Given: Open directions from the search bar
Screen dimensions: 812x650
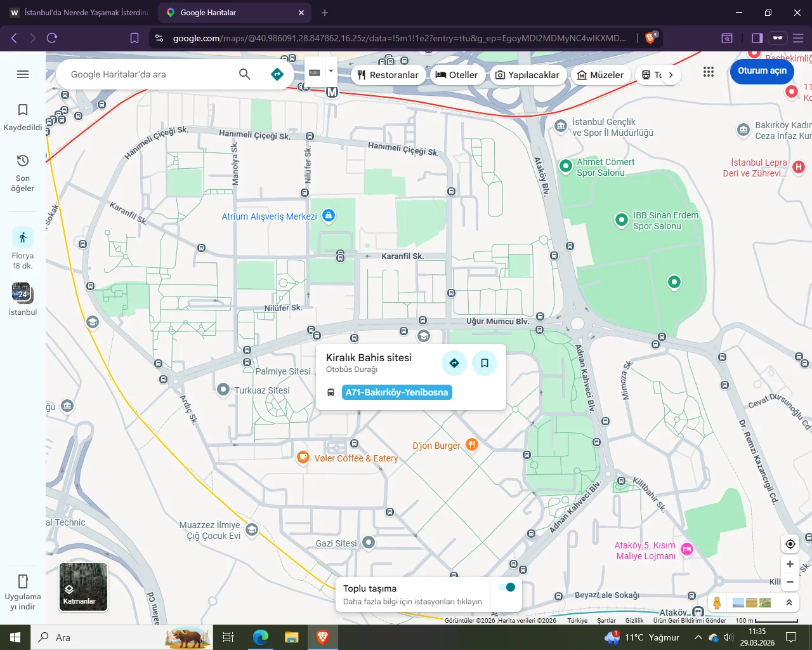Looking at the screenshot, I should pyautogui.click(x=277, y=74).
